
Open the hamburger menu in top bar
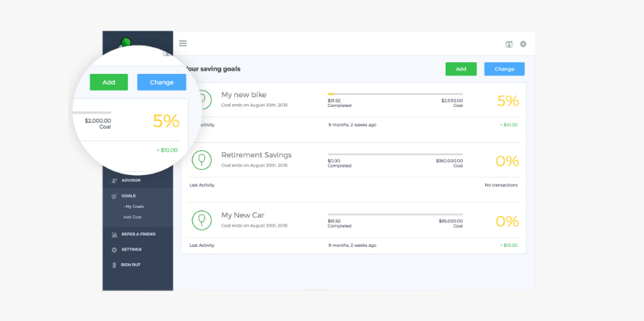point(183,43)
